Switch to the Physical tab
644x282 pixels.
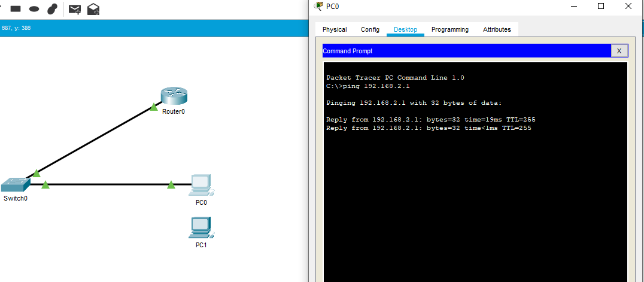coord(335,29)
